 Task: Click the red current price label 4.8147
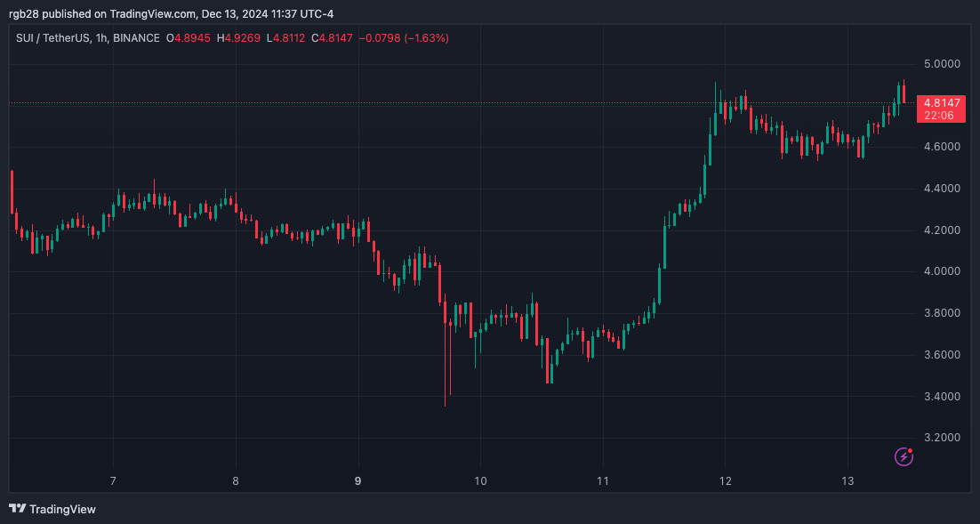[943, 103]
